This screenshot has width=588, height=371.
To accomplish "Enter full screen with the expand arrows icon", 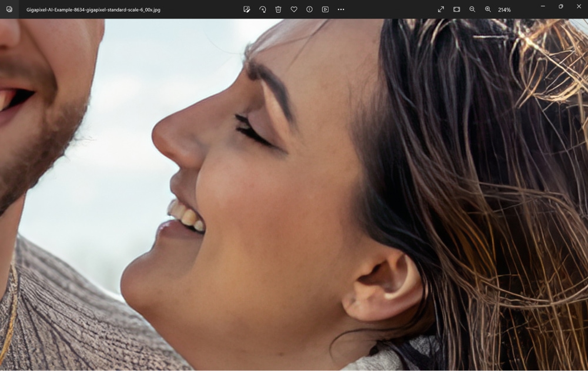I will [x=441, y=9].
